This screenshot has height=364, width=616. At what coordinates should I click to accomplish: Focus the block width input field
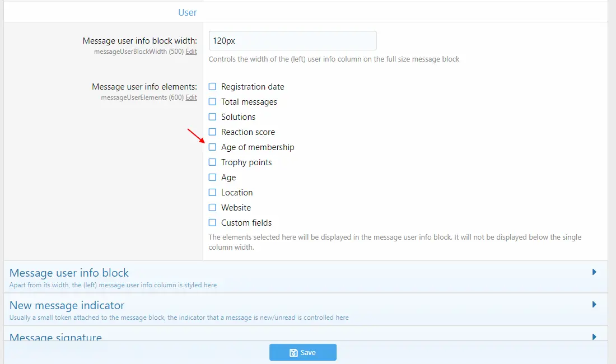(x=293, y=40)
